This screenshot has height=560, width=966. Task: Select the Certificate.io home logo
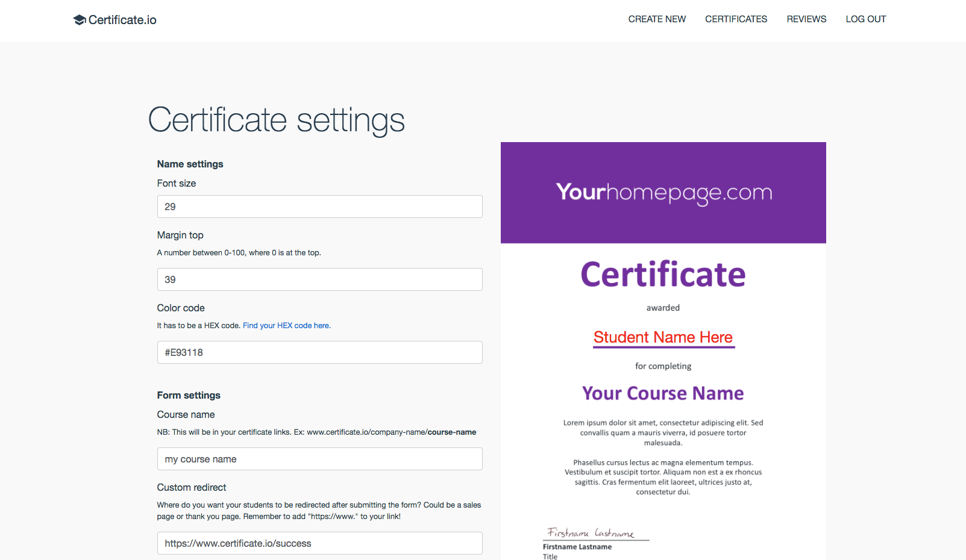pyautogui.click(x=114, y=20)
